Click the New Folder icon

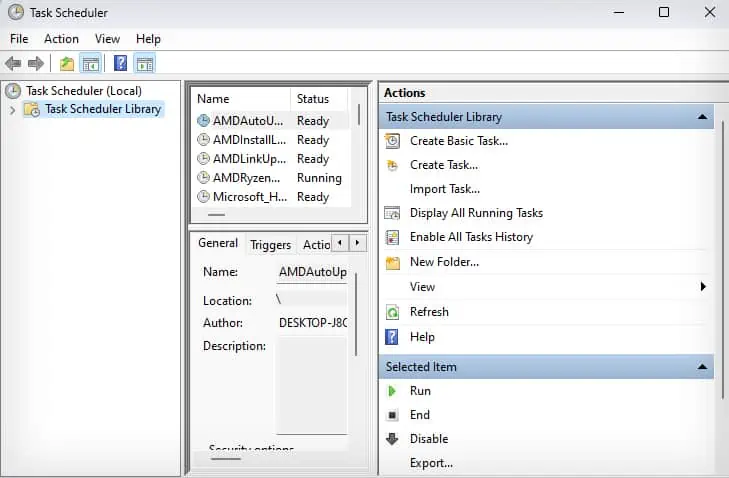point(393,263)
